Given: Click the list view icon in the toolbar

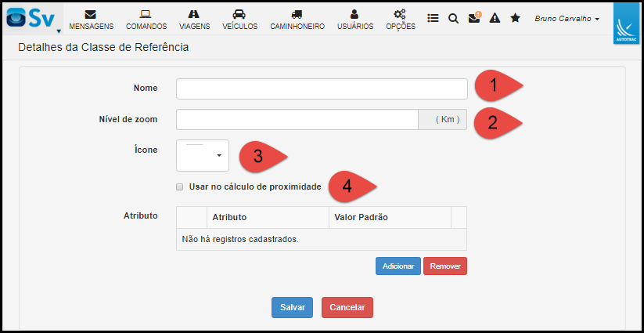Looking at the screenshot, I should 433,18.
